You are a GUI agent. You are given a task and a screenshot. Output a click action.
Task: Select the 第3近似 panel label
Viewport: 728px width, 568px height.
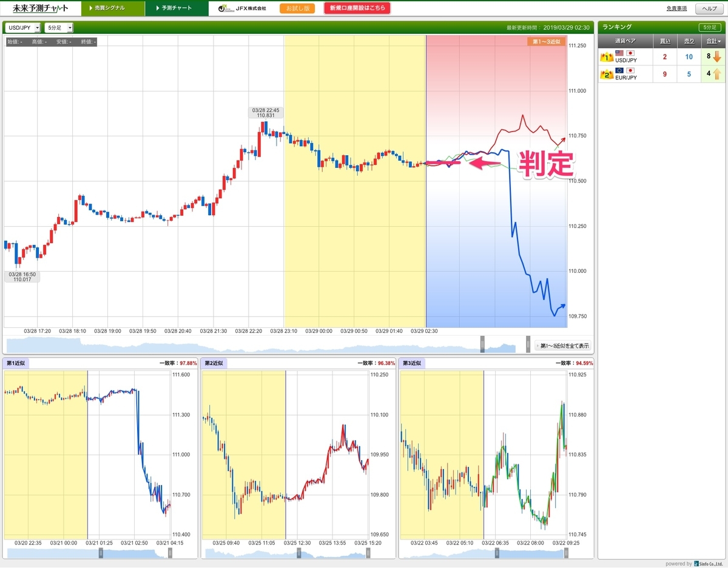coord(413,363)
